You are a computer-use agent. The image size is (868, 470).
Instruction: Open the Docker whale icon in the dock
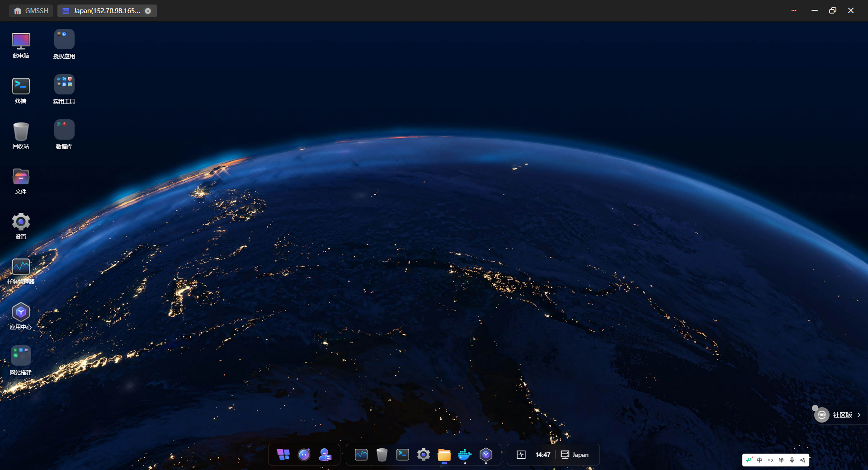(465, 455)
